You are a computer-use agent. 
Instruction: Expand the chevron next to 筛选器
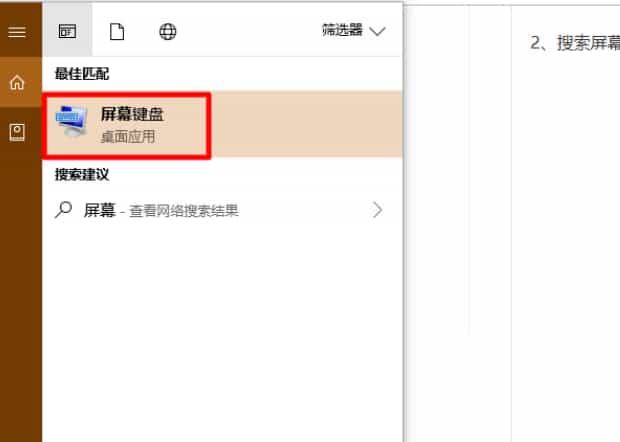pyautogui.click(x=377, y=31)
